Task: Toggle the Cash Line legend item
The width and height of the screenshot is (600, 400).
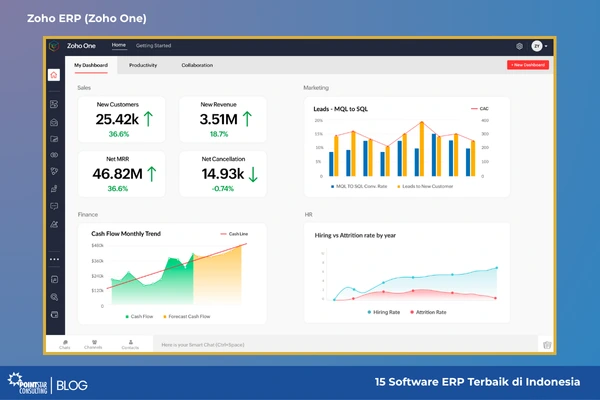Action: [234, 234]
